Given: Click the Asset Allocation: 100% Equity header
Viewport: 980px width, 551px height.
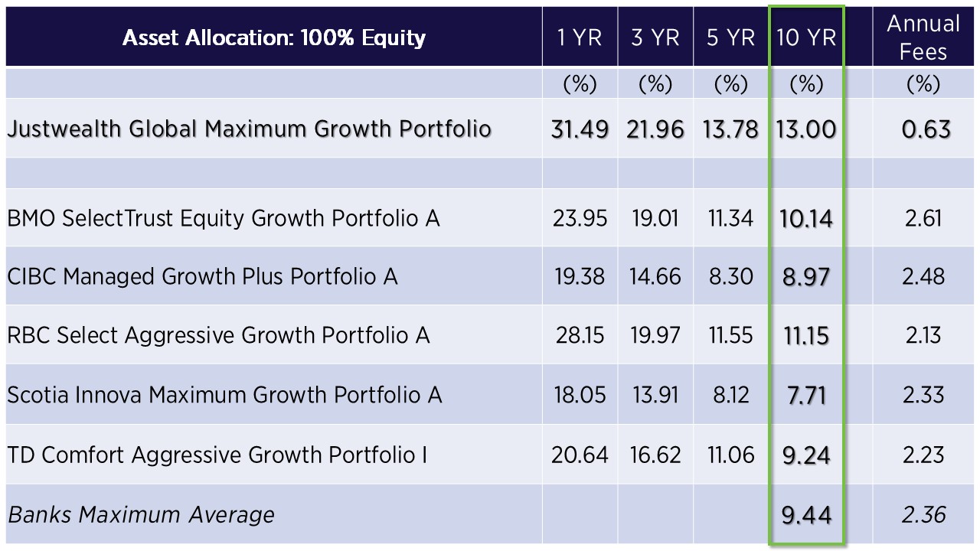Looking at the screenshot, I should [273, 37].
